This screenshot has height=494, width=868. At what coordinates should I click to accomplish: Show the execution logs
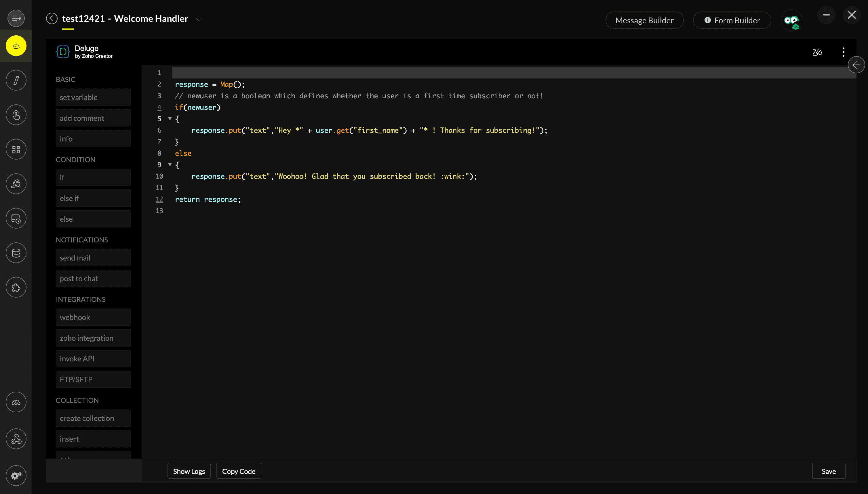coord(189,471)
